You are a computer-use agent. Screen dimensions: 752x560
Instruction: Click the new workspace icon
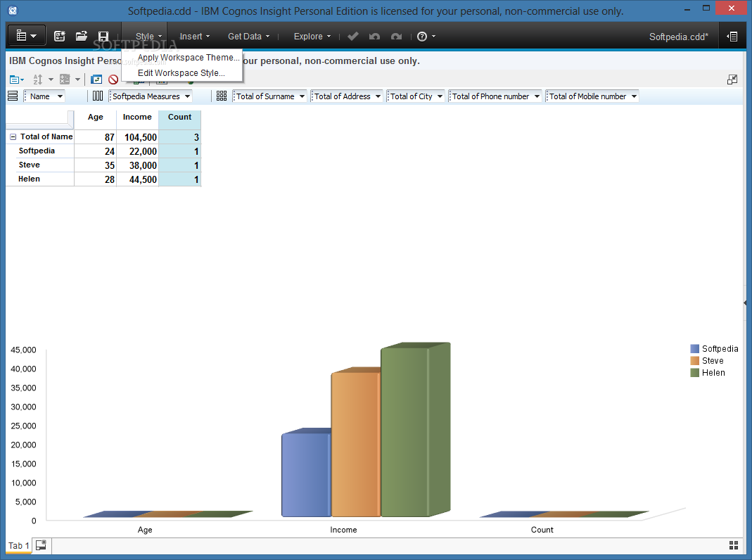60,37
